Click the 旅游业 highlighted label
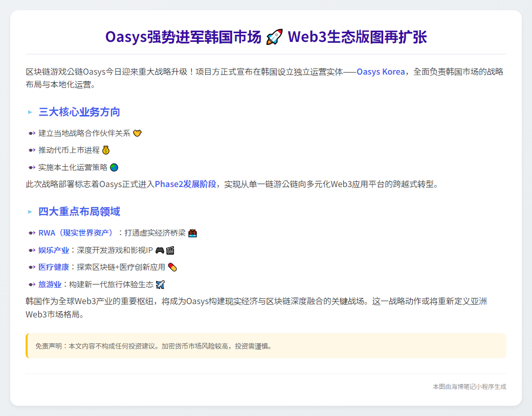 [x=50, y=285]
